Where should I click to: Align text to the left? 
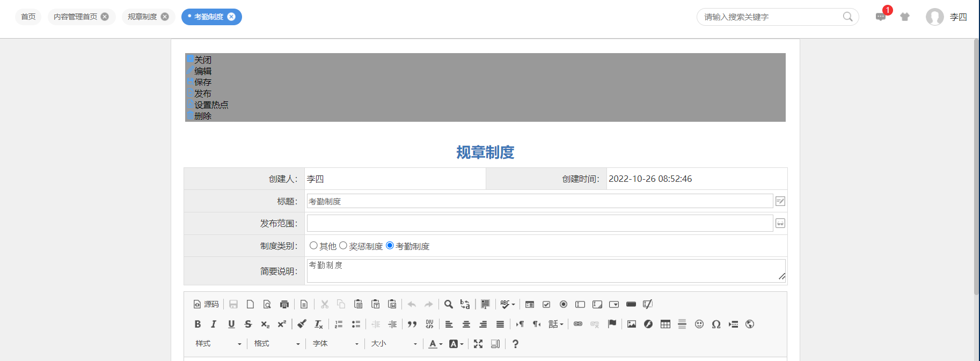(x=449, y=324)
